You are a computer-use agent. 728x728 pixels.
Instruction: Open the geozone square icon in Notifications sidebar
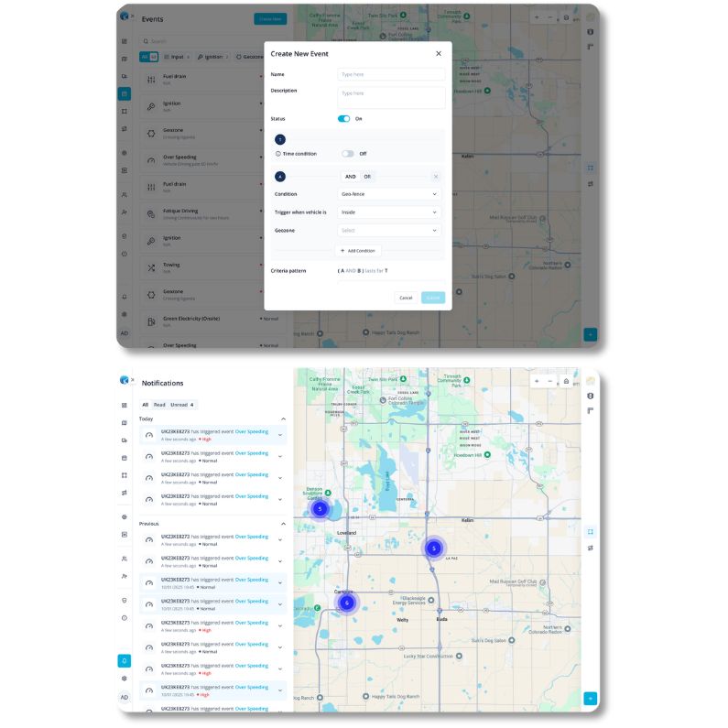[x=125, y=475]
